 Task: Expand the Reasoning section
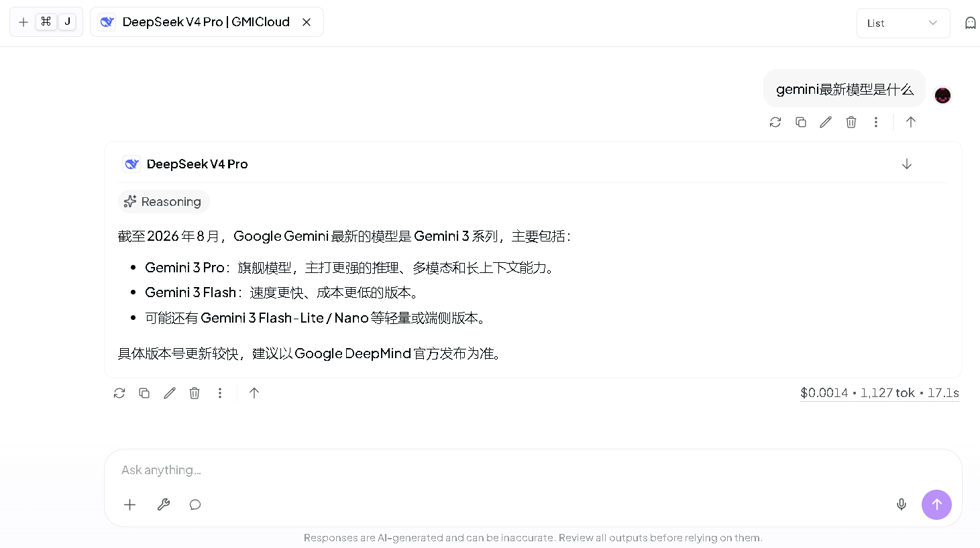164,202
